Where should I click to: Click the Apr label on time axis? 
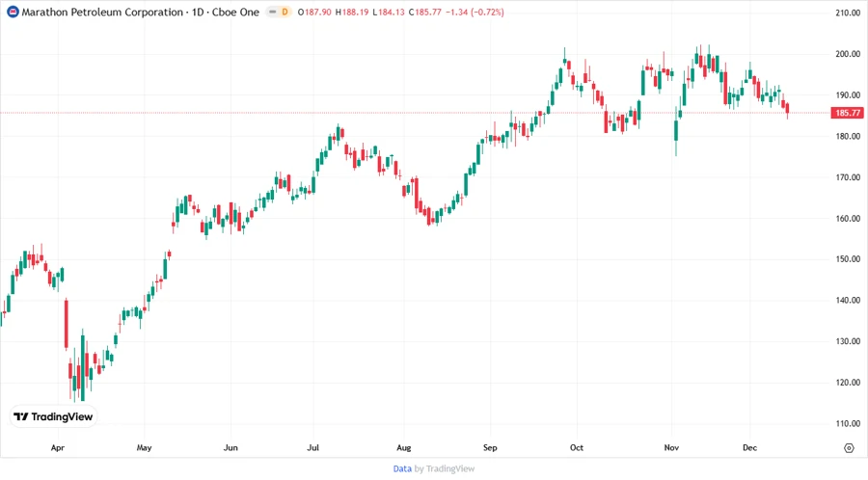pyautogui.click(x=58, y=448)
